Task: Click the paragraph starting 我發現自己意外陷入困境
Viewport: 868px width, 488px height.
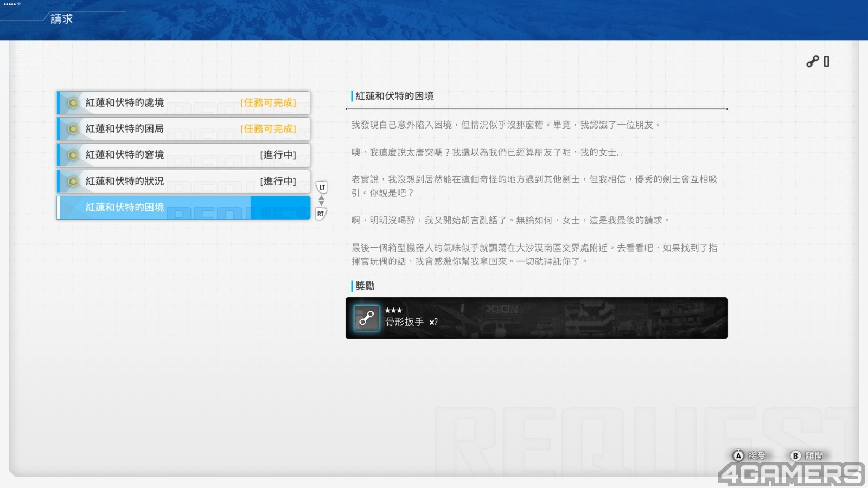Action: [x=506, y=125]
